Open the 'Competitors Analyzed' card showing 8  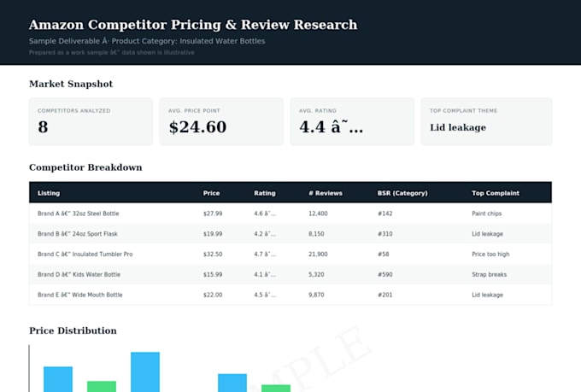pyautogui.click(x=91, y=121)
